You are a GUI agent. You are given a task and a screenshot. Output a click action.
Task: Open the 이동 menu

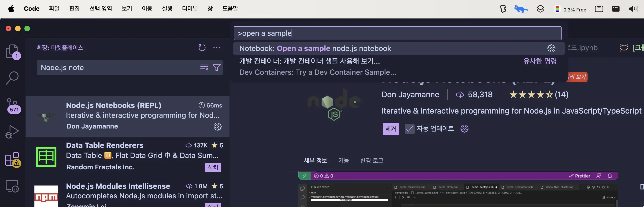[x=147, y=9]
